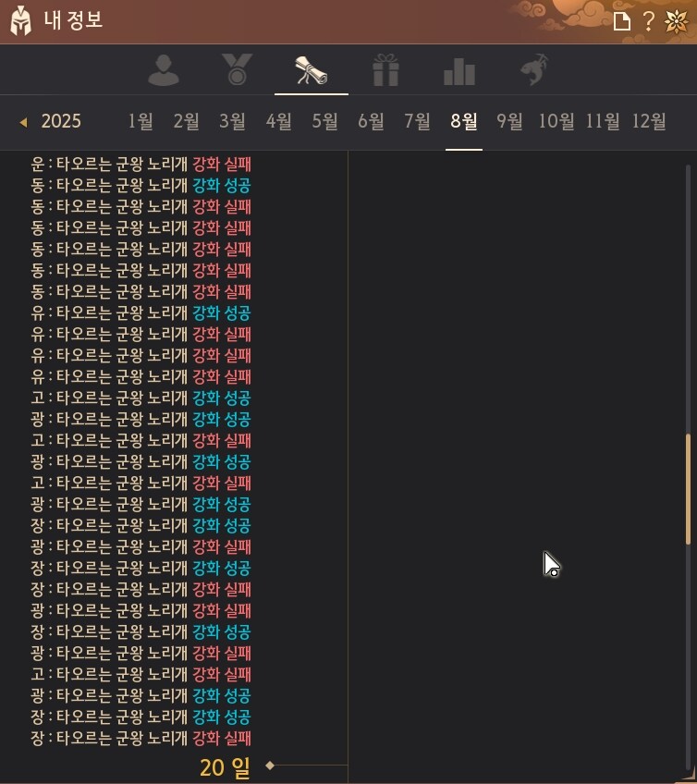Select the 5월 month tab
This screenshot has height=784, width=697.
pyautogui.click(x=324, y=121)
